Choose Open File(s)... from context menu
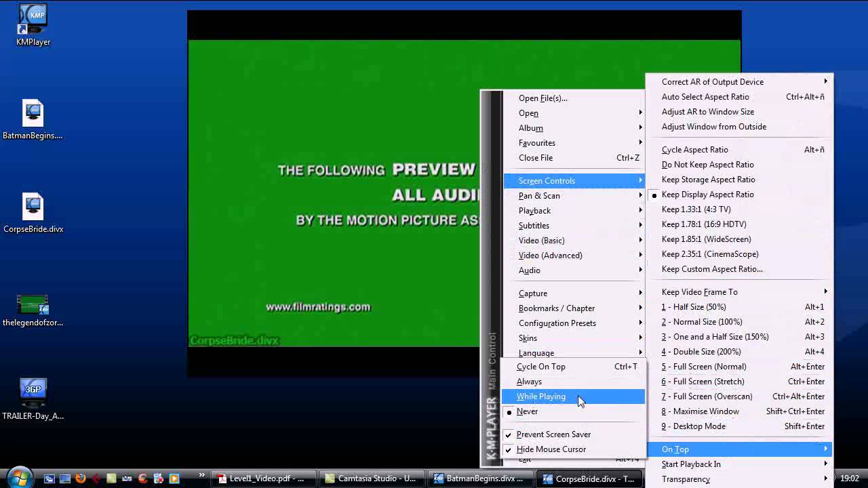This screenshot has width=868, height=488. [574, 98]
